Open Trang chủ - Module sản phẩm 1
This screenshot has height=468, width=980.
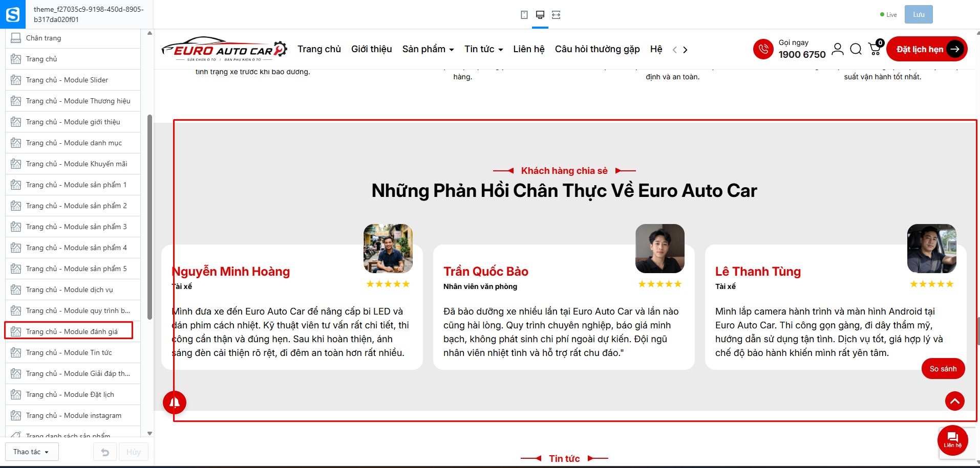(73, 185)
